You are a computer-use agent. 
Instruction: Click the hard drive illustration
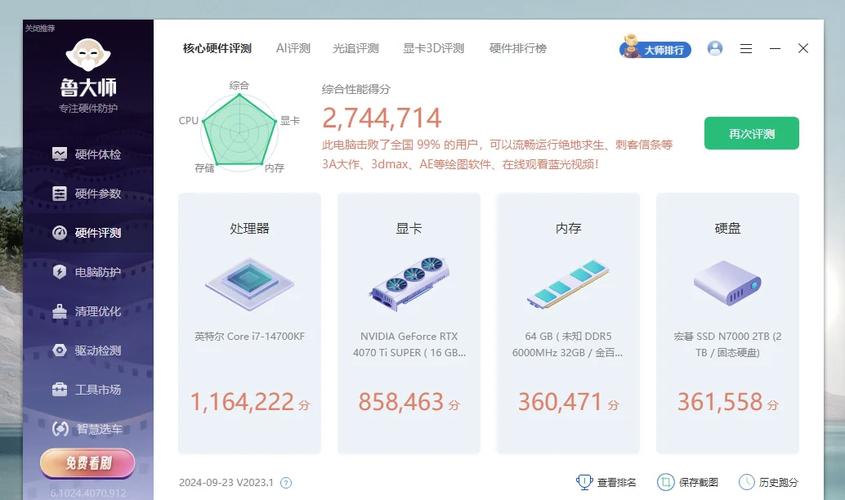point(727,283)
